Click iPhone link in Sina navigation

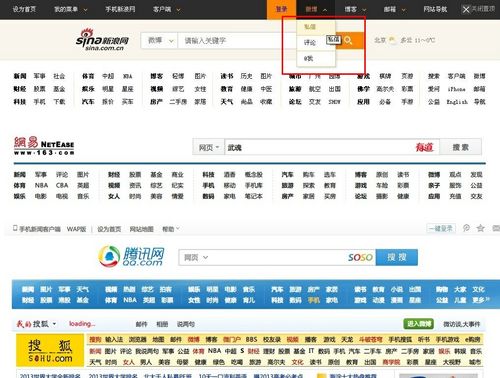[456, 89]
